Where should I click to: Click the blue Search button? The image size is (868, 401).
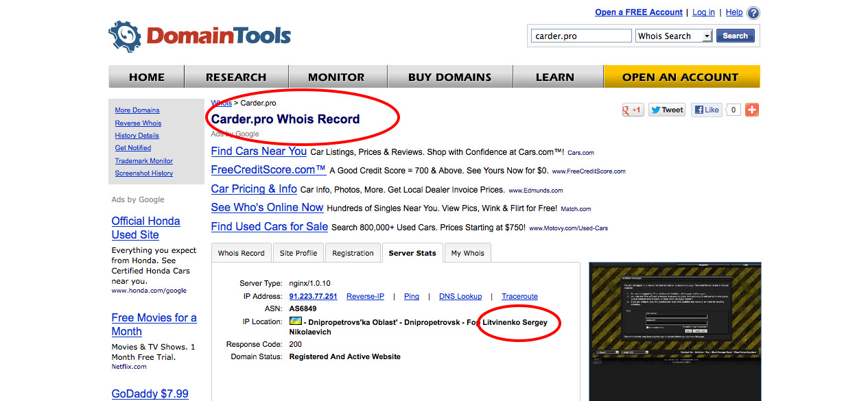point(735,36)
